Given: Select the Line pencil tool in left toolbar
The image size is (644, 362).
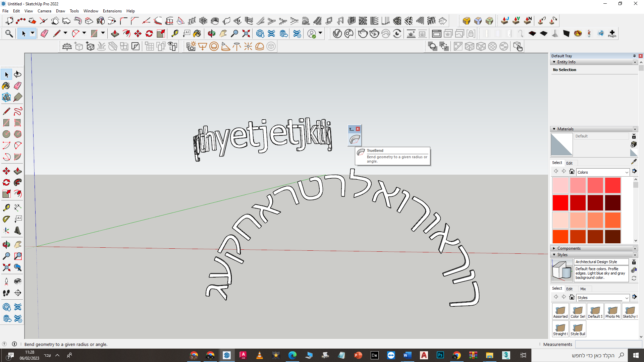Looking at the screenshot, I should pos(6,111).
